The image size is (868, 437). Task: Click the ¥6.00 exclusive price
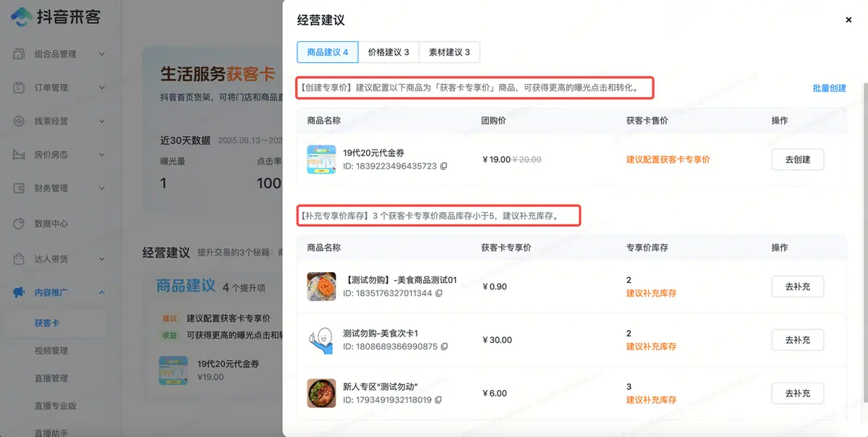tap(495, 394)
